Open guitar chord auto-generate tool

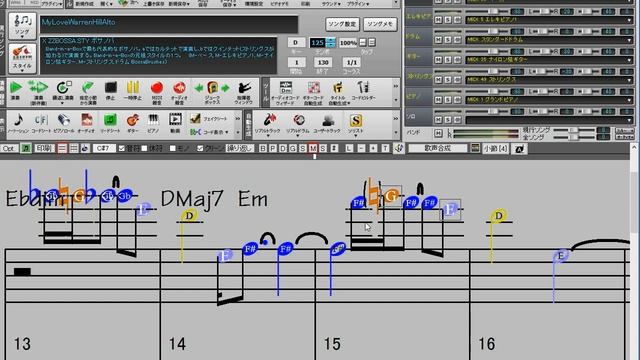pos(313,88)
